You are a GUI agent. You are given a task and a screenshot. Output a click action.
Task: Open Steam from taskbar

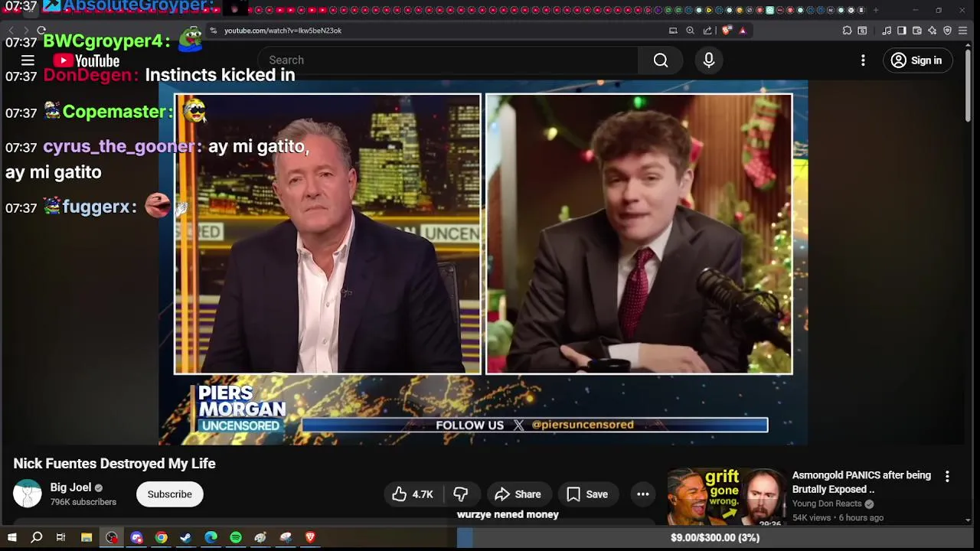click(186, 538)
